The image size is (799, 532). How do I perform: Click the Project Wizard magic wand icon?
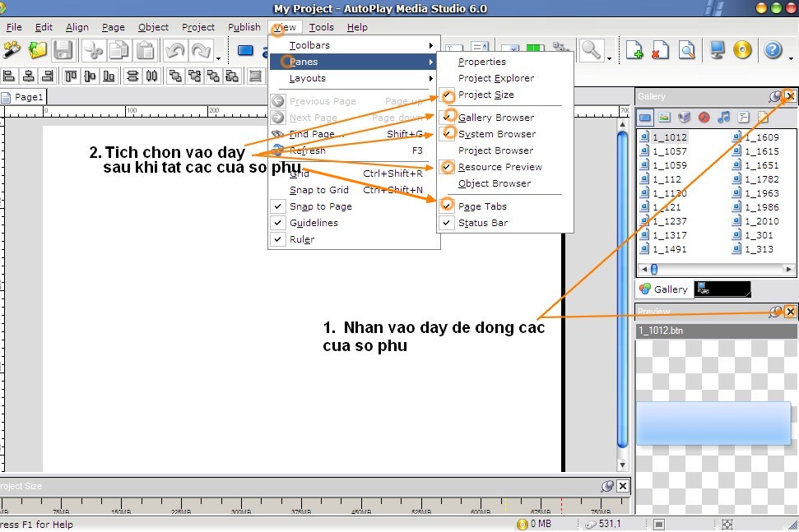(x=12, y=50)
